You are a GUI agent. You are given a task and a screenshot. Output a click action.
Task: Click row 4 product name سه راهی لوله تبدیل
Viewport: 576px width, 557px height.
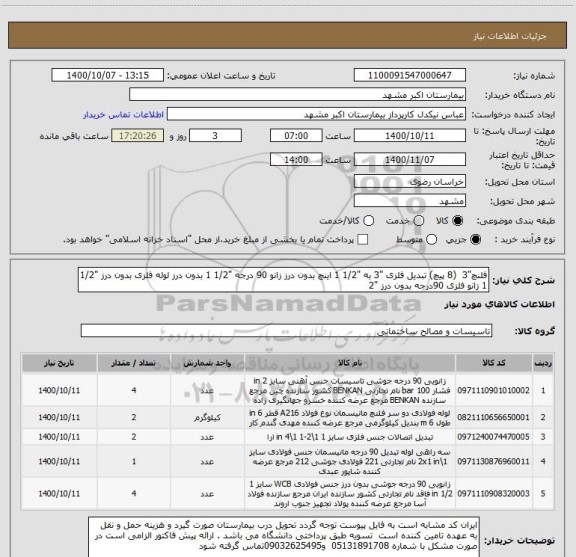tap(350, 461)
